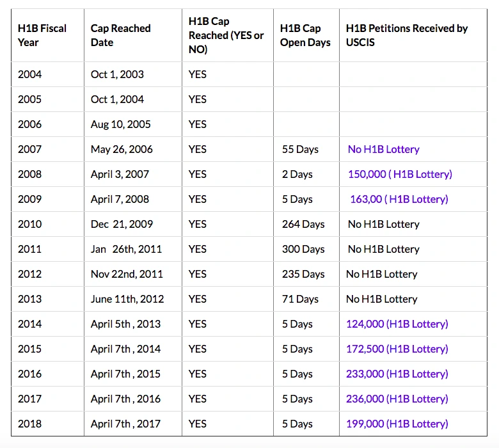Click the 'Cap Reached Date' column header

click(133, 35)
